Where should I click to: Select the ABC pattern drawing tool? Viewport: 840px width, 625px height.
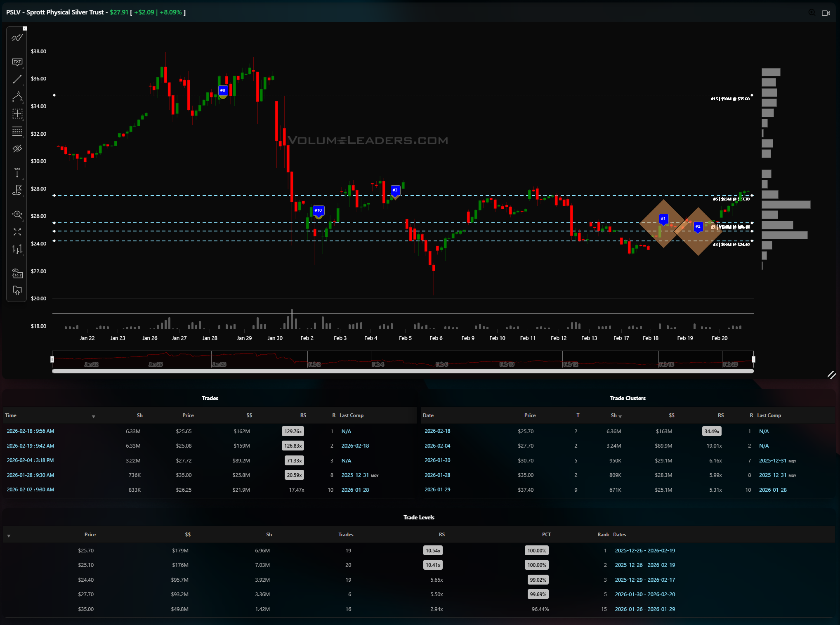tap(17, 97)
